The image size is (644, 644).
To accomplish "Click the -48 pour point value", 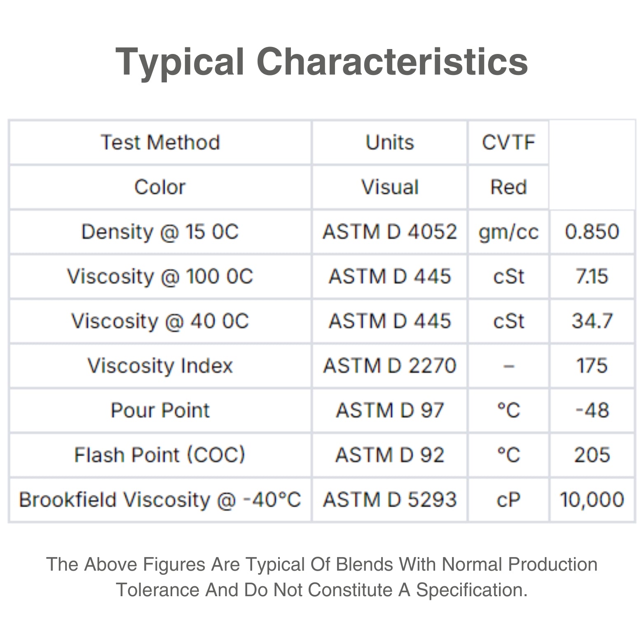I will click(592, 410).
